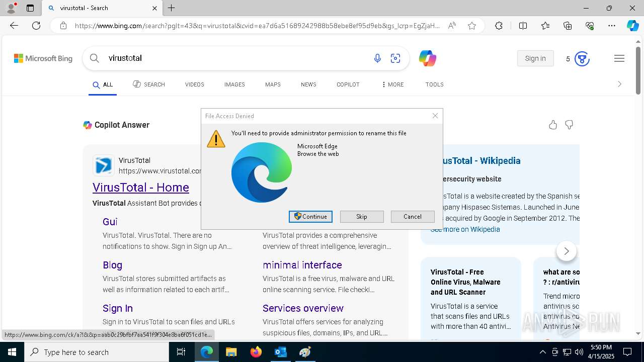Refresh the page
Screen dimensions: 644x362
tap(36, 26)
